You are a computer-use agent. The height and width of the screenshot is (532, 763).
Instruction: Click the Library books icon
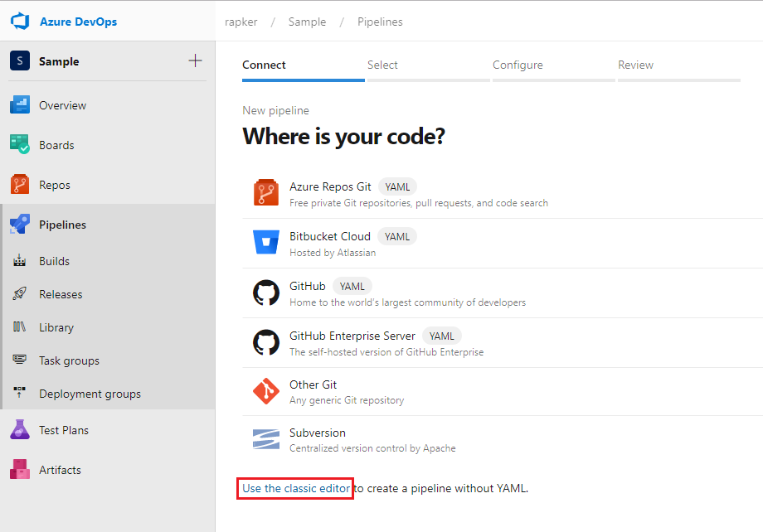point(19,326)
